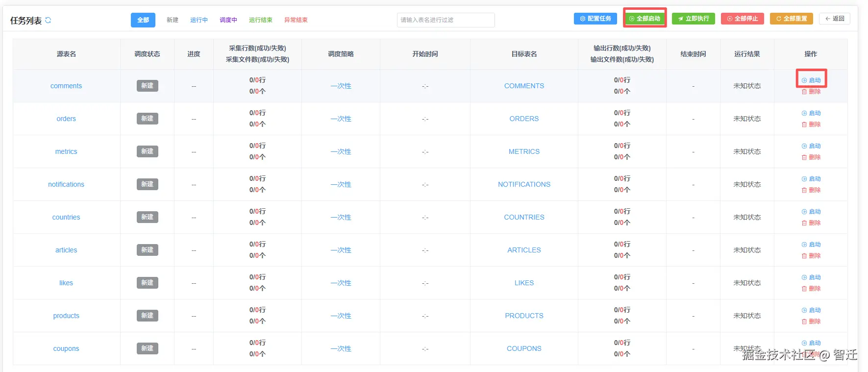868x372 pixels.
Task: Stop all tasks with 全部停止
Action: 743,19
